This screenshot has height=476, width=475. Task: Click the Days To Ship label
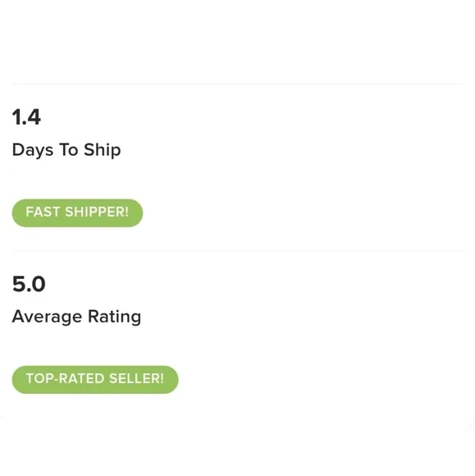click(x=66, y=150)
